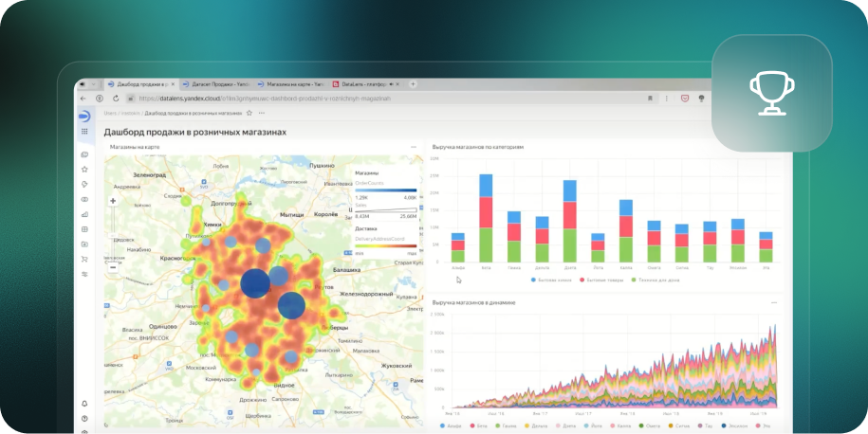
Task: Open the shopping cart icon in sidebar
Action: click(x=84, y=259)
